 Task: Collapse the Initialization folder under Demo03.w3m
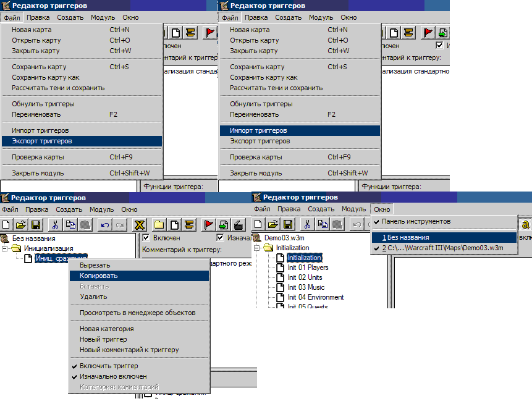tap(257, 248)
